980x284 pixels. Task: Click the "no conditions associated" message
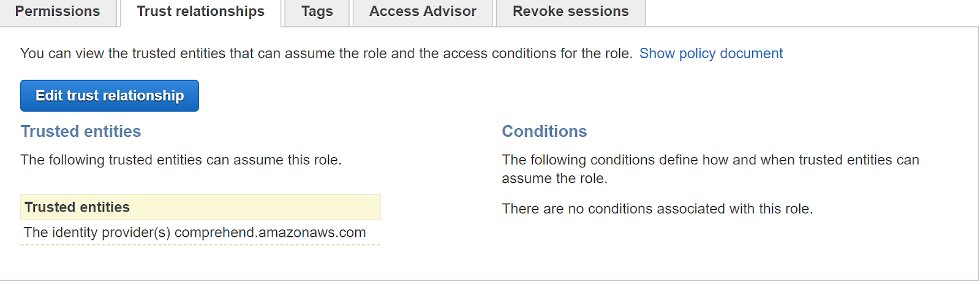(657, 209)
